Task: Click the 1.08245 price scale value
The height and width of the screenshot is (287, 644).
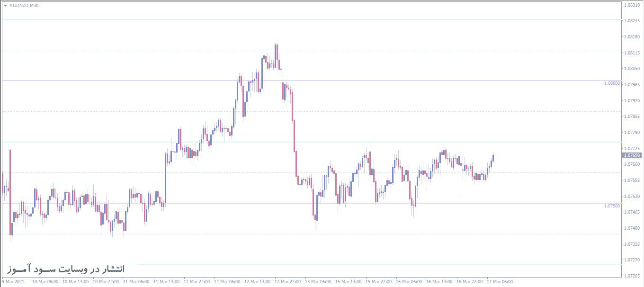Action: [632, 20]
